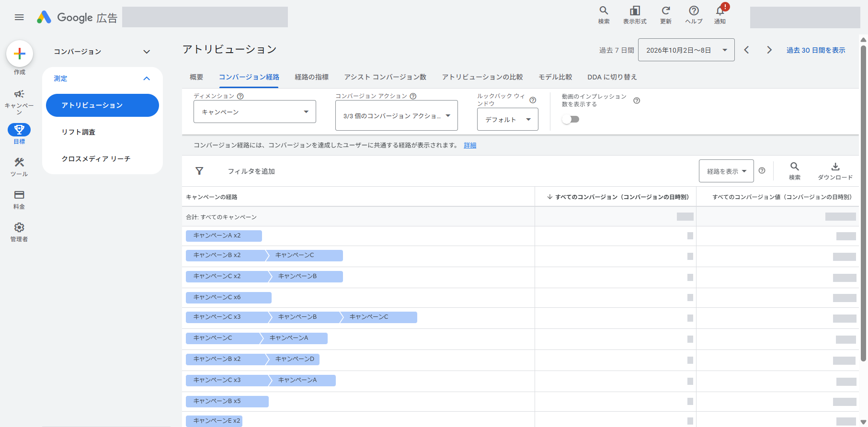Go to previous date range

(x=746, y=50)
